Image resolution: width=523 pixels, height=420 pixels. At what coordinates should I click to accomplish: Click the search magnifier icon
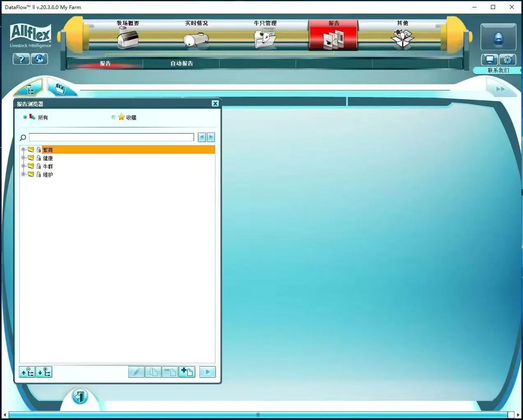click(23, 137)
